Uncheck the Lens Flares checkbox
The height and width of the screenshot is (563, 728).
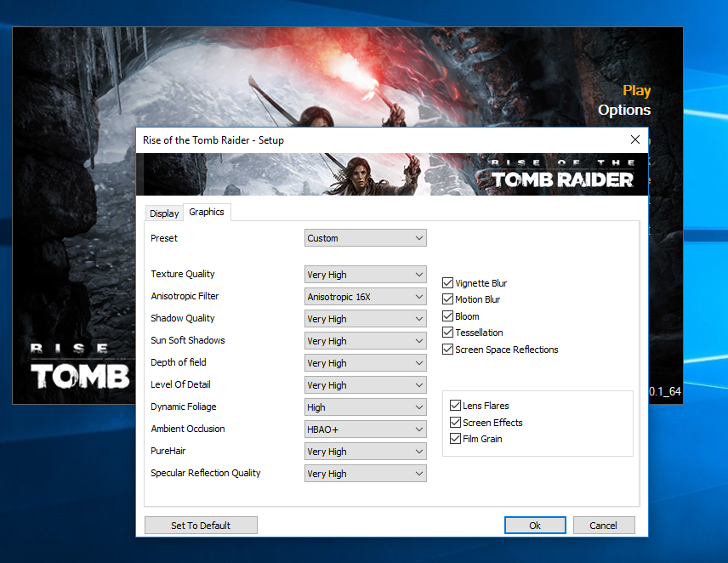tap(456, 406)
